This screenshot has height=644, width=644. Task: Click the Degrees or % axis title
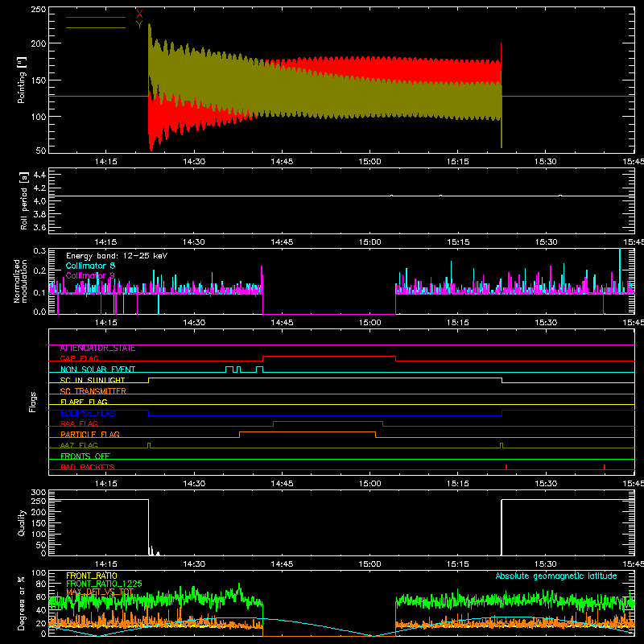(21, 604)
